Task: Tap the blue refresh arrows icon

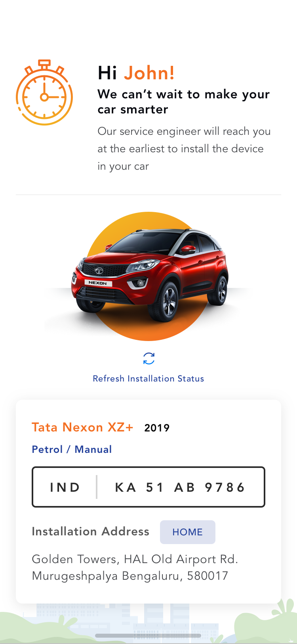Action: tap(149, 358)
